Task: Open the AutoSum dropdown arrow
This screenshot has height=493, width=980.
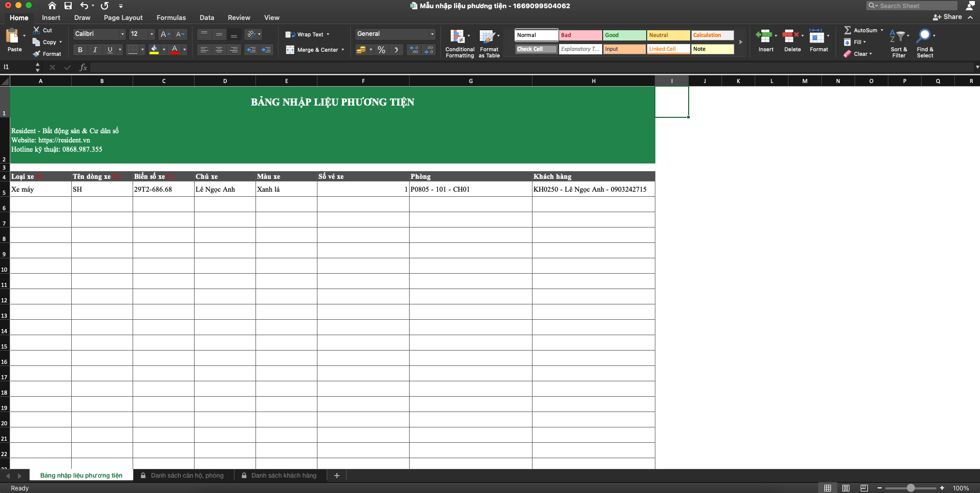Action: tap(882, 30)
